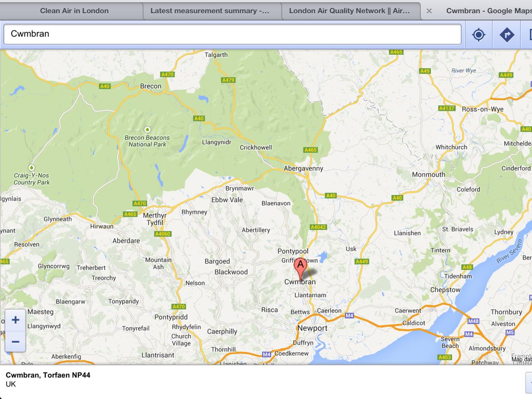Click the Cwmbran search field
Screen dimensions: 532x399
click(232, 34)
